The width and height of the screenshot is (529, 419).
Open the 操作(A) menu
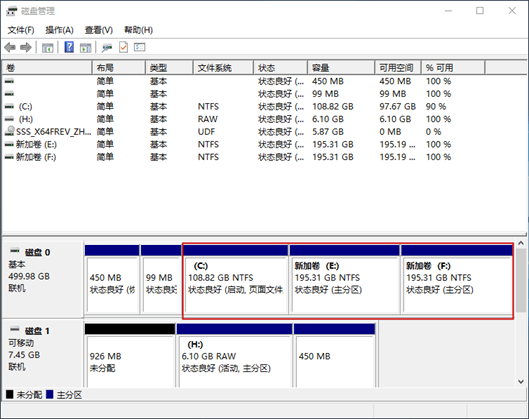(x=59, y=30)
